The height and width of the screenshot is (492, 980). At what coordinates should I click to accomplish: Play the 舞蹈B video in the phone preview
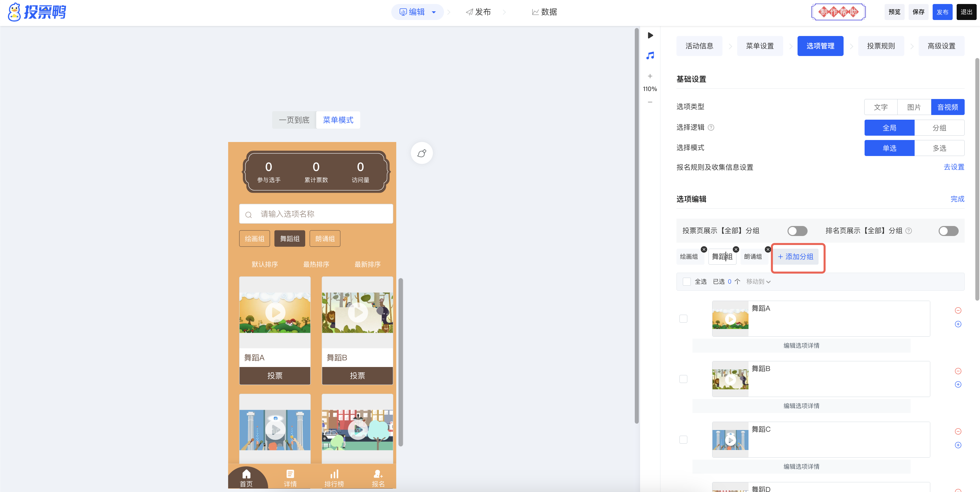(358, 313)
